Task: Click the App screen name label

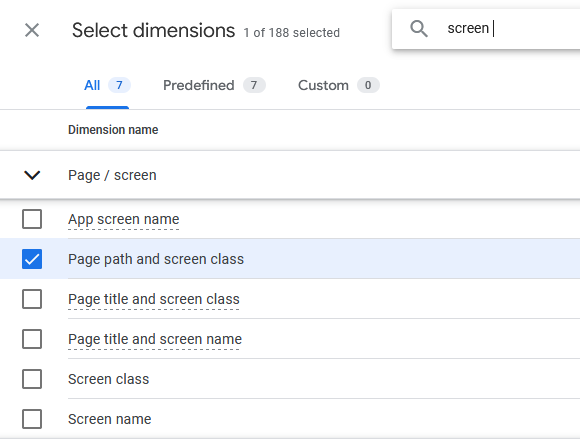Action: click(x=124, y=219)
